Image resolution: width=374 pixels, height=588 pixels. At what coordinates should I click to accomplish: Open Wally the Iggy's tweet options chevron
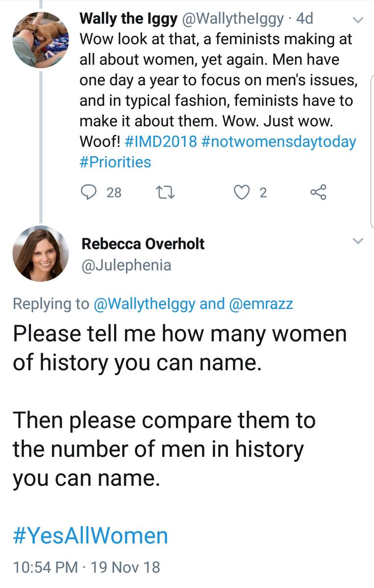(x=358, y=21)
